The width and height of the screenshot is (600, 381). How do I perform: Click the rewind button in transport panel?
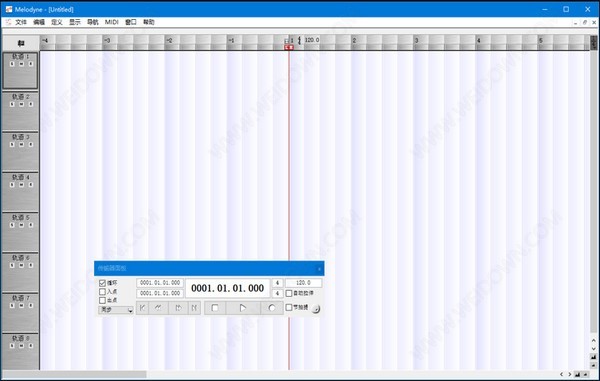pyautogui.click(x=158, y=308)
